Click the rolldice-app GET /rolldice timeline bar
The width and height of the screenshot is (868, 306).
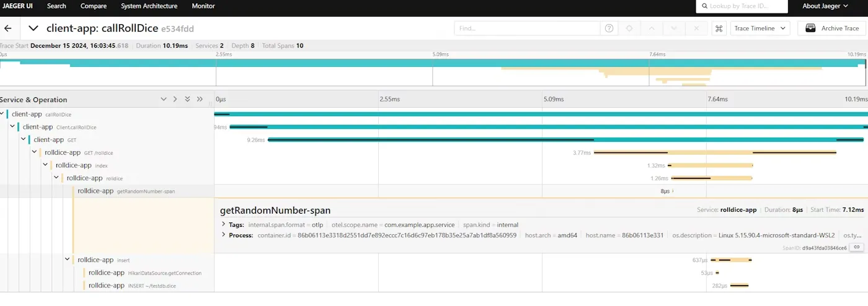point(714,152)
